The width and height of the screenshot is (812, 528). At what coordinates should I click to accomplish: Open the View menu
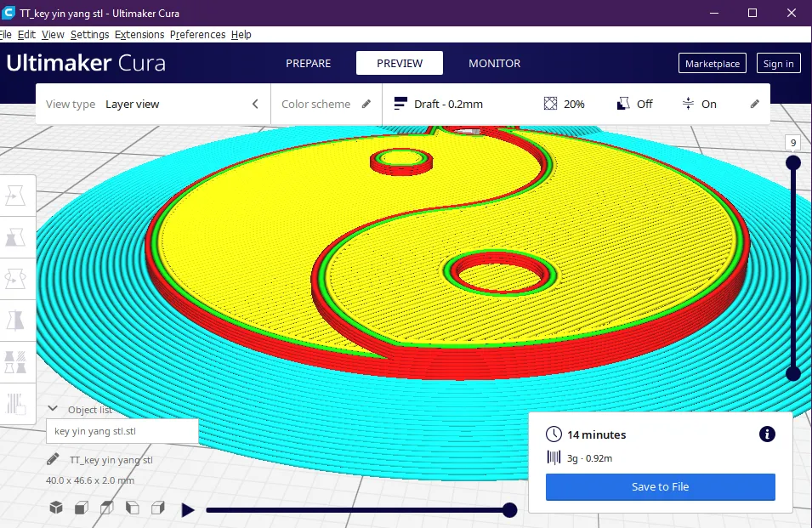(53, 35)
